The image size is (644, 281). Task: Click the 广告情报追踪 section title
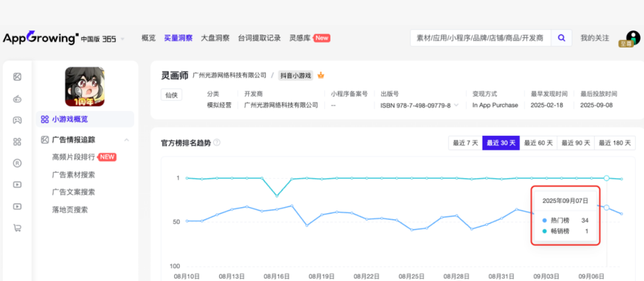point(73,139)
